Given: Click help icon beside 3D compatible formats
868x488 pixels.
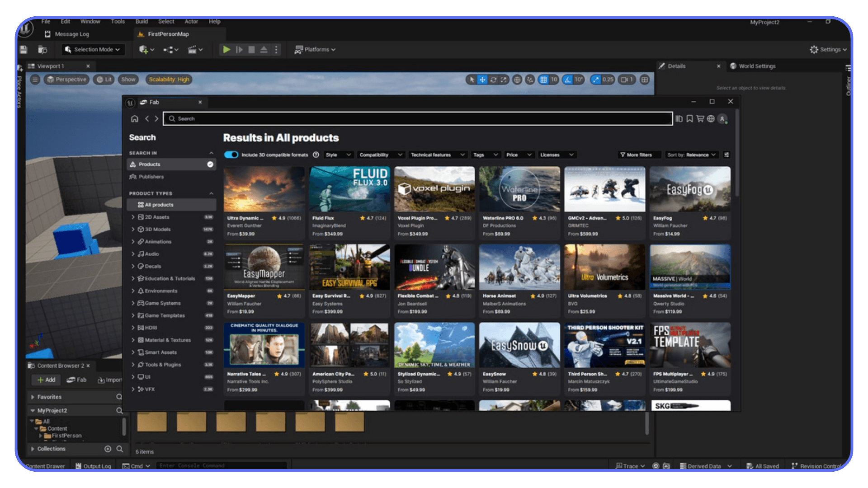Looking at the screenshot, I should [x=316, y=155].
